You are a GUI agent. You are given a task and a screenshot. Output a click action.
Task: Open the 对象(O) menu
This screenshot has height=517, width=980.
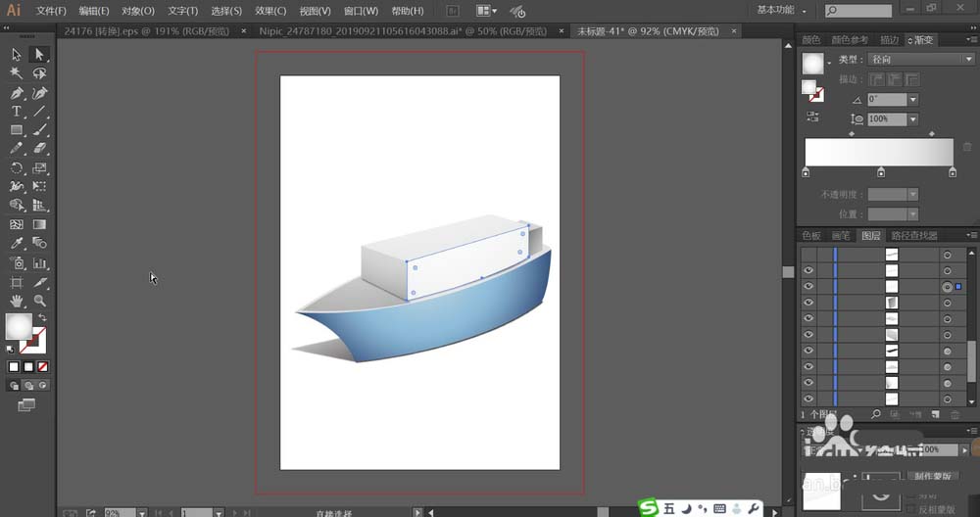(138, 11)
